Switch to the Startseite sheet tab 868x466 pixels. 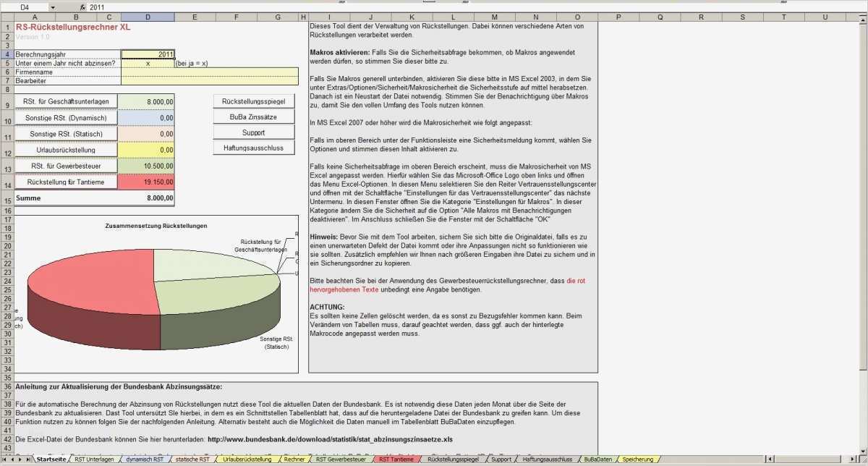52,459
